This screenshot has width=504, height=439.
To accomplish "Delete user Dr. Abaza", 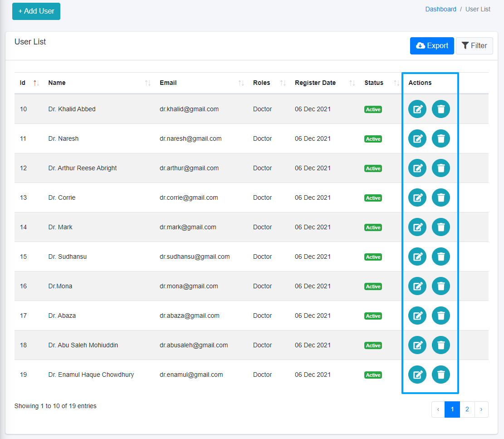I will click(440, 316).
